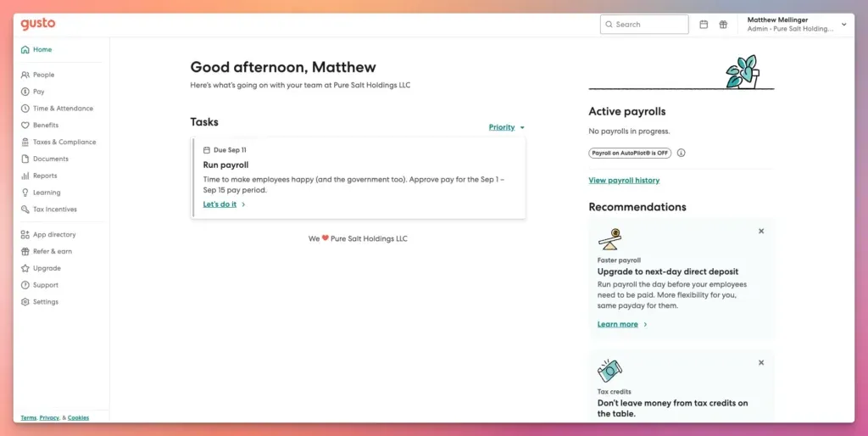
Task: Dismiss the Faster payroll recommendation
Action: (761, 231)
